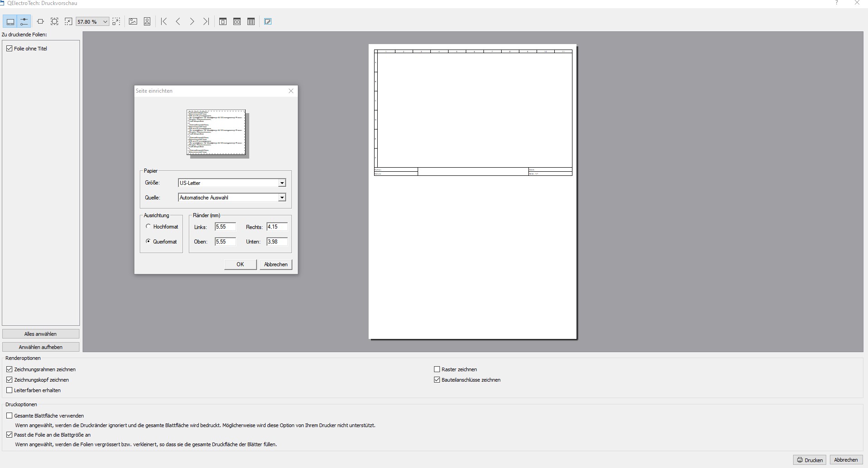The image size is (868, 468).
Task: Click the Links margin input field
Action: click(x=225, y=227)
